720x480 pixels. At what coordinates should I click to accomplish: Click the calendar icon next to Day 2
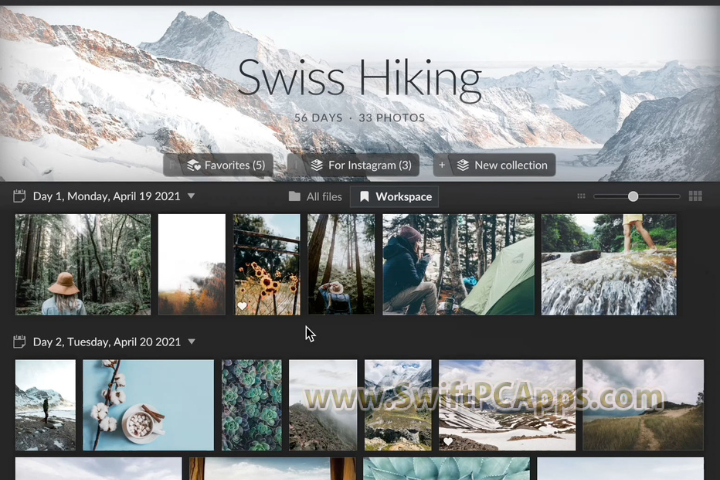(x=19, y=342)
